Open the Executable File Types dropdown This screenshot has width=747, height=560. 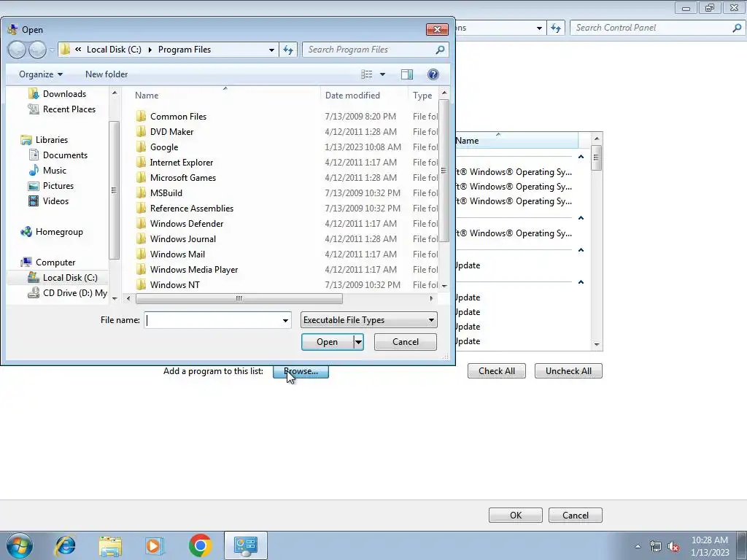coord(368,320)
